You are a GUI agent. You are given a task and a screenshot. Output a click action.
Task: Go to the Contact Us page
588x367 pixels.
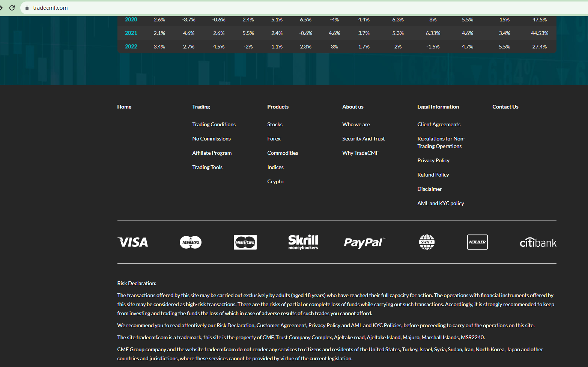coord(505,107)
